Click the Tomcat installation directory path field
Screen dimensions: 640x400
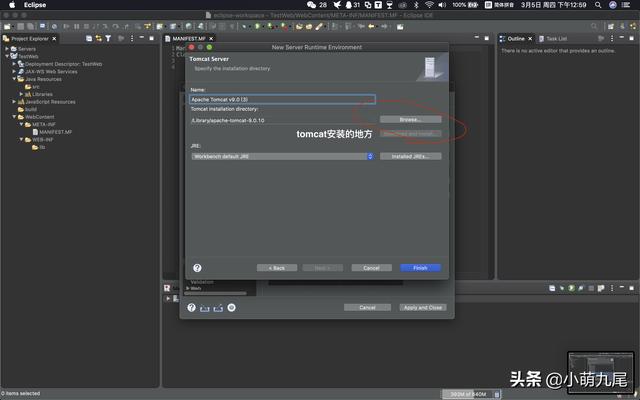[282, 120]
